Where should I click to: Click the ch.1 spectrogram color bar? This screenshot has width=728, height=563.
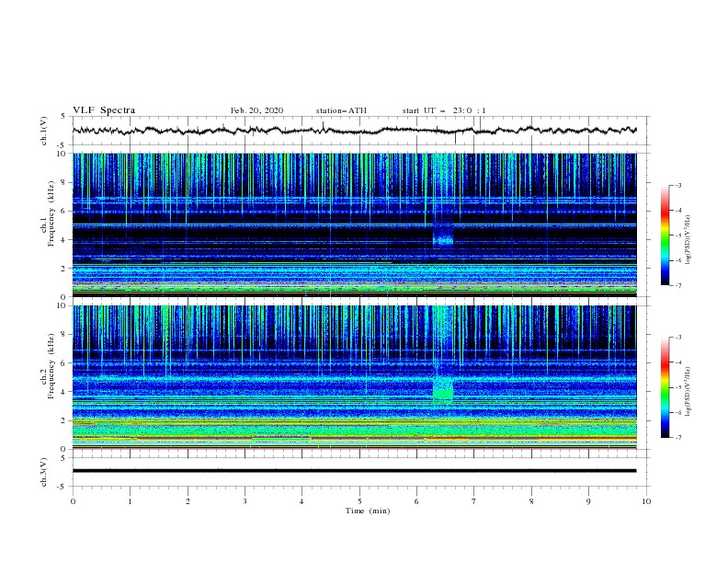click(x=665, y=236)
